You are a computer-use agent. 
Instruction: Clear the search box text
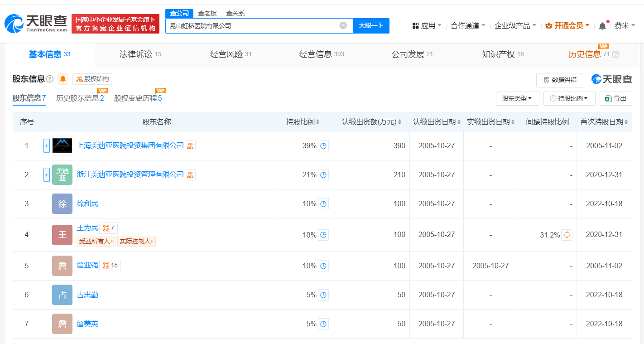pyautogui.click(x=343, y=25)
